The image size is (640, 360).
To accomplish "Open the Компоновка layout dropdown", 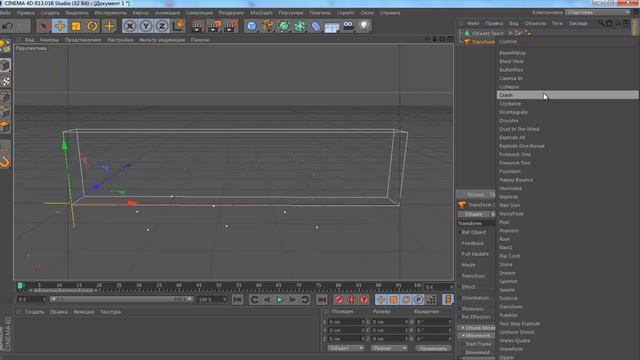I will tap(598, 12).
